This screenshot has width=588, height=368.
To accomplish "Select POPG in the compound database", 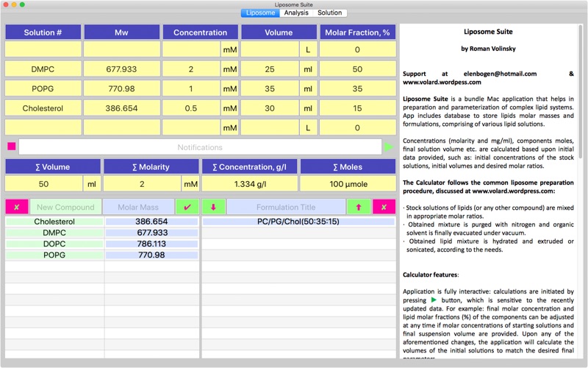I will tap(54, 255).
